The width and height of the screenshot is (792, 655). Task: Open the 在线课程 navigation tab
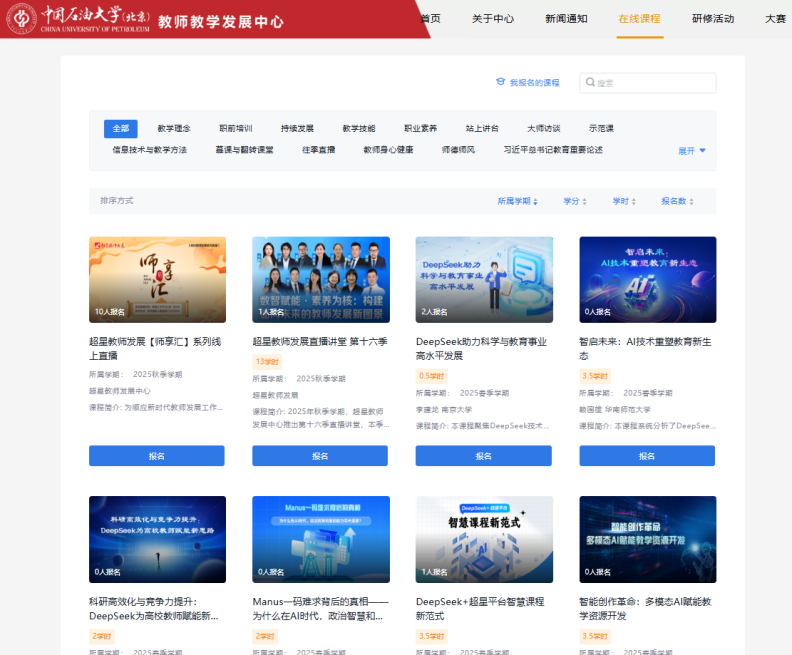[639, 19]
